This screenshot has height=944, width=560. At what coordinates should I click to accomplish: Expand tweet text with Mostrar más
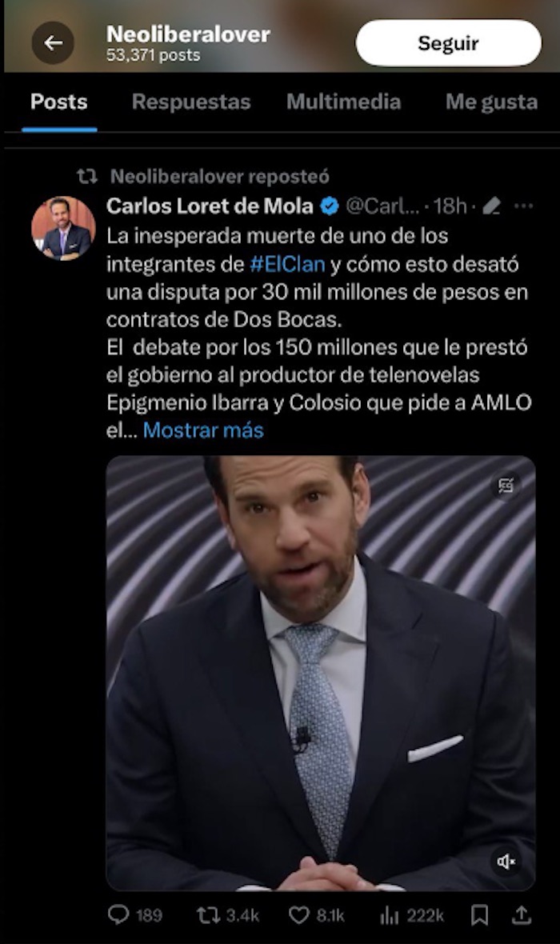click(203, 430)
